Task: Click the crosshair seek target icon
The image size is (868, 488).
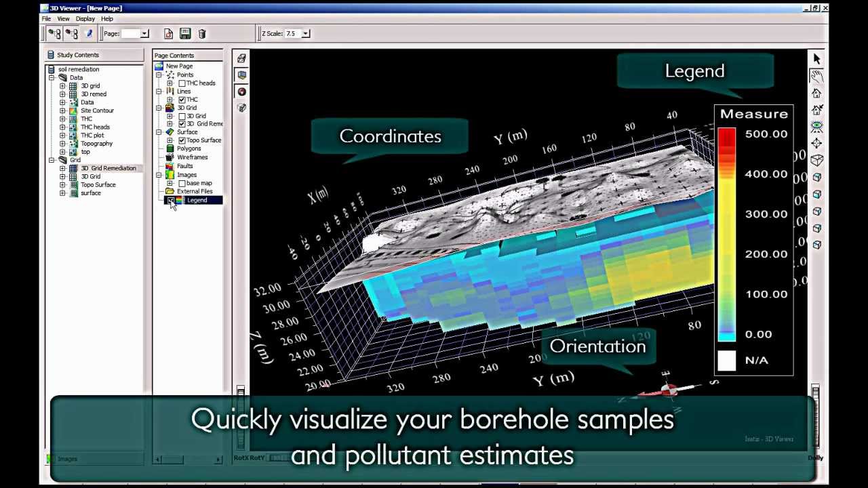Action: tap(816, 143)
